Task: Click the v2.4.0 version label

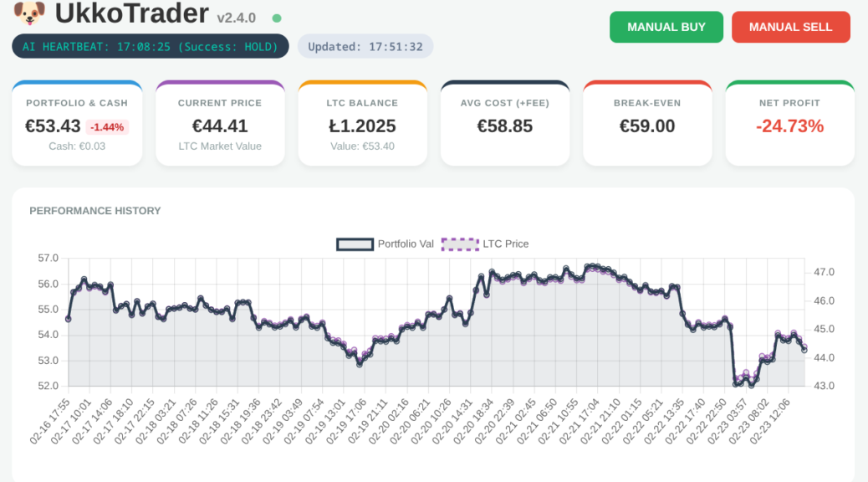Action: (237, 18)
